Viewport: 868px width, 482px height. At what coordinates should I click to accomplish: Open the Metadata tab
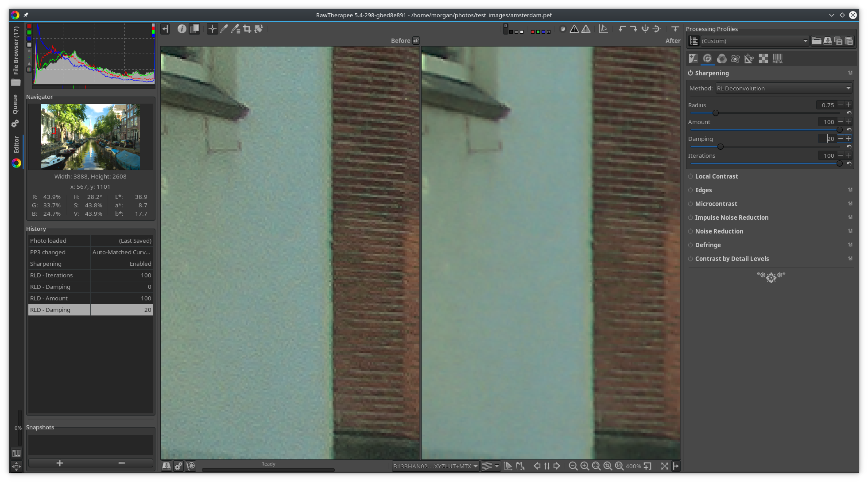tap(778, 58)
